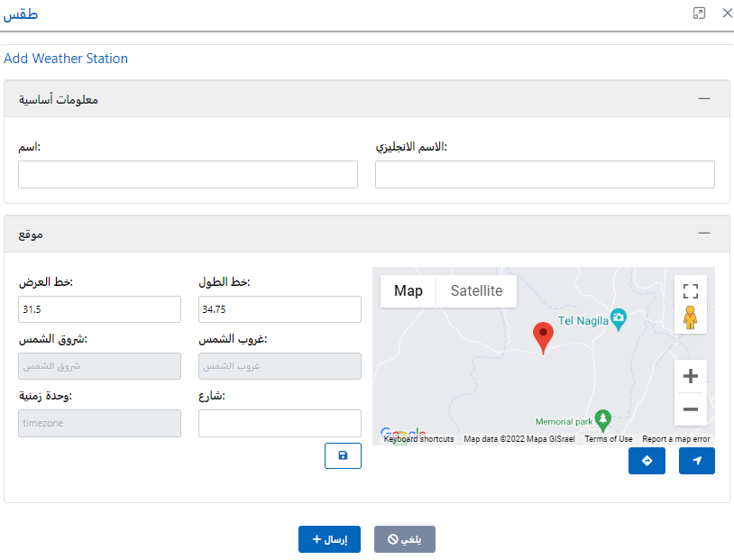This screenshot has width=734, height=560.
Task: Click the اسم name input field
Action: 188,174
